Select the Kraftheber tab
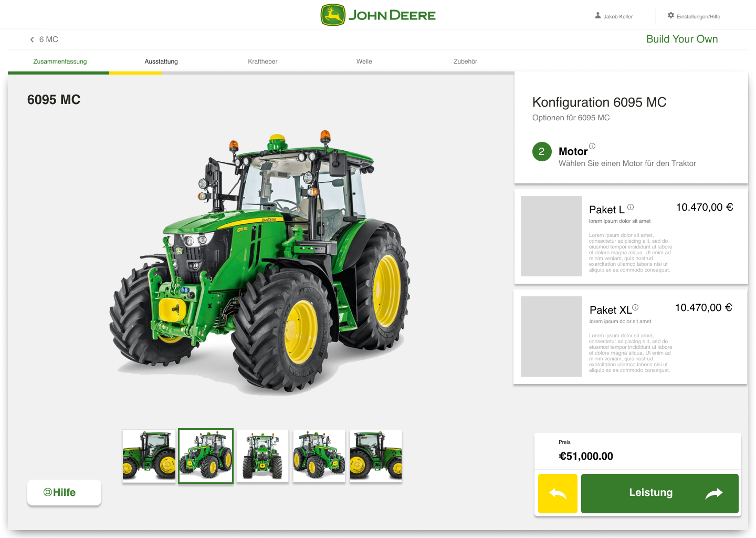 [x=262, y=61]
